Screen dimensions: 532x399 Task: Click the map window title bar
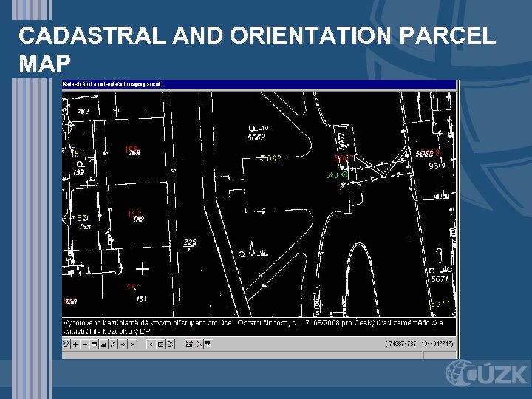click(259, 84)
